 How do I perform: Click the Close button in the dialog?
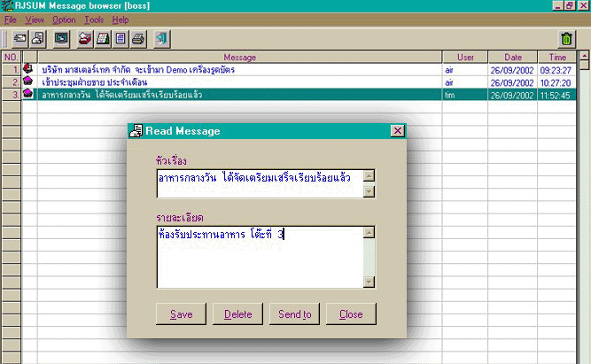(x=351, y=314)
